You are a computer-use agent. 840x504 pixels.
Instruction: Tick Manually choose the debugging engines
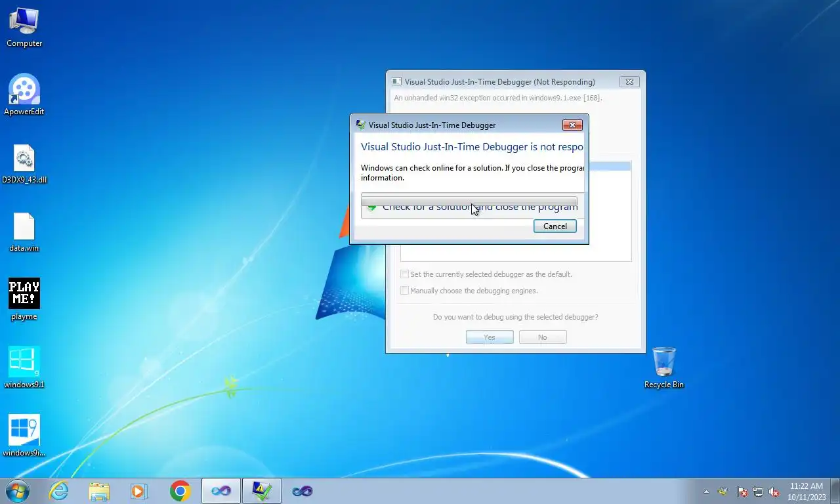pyautogui.click(x=405, y=291)
